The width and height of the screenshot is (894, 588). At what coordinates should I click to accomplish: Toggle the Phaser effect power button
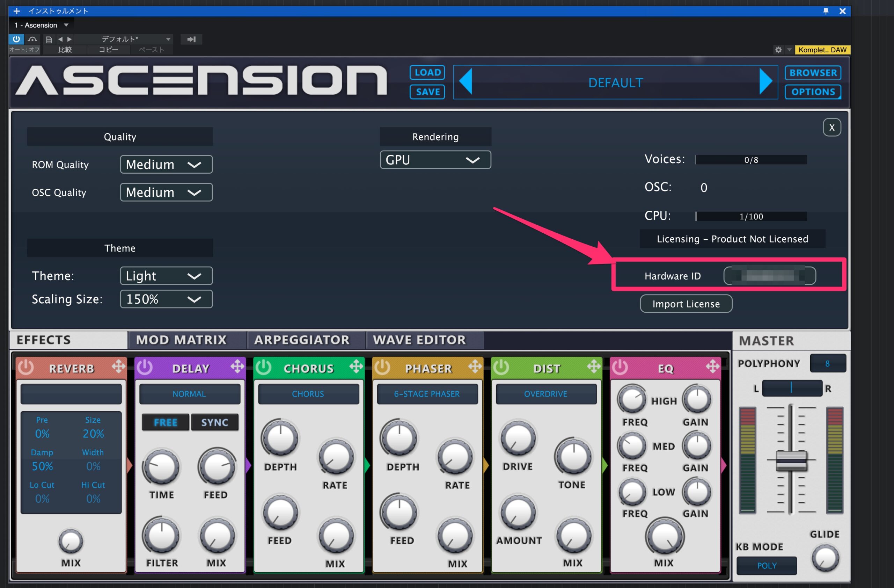point(382,367)
